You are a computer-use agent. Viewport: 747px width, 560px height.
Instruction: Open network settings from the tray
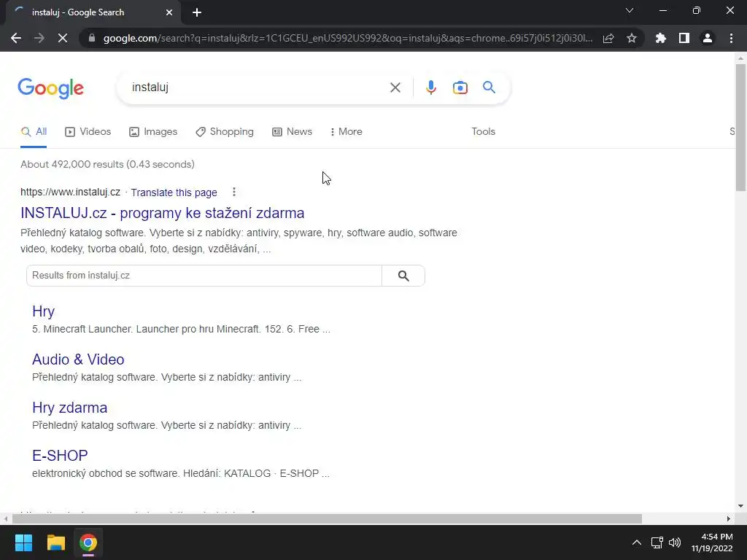click(657, 542)
